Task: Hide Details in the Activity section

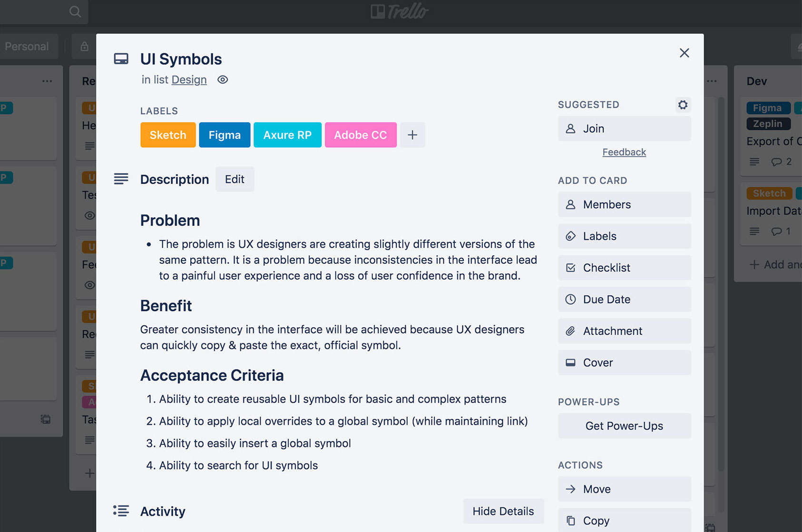Action: [x=503, y=511]
